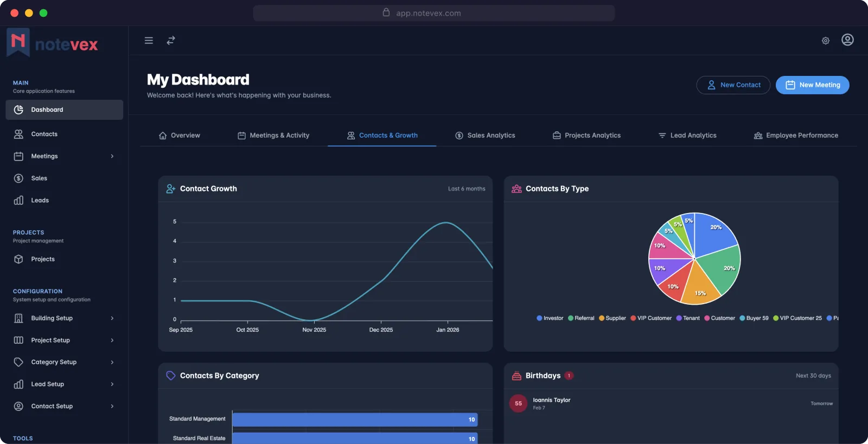868x444 pixels.
Task: Open the user profile avatar icon
Action: pos(847,40)
